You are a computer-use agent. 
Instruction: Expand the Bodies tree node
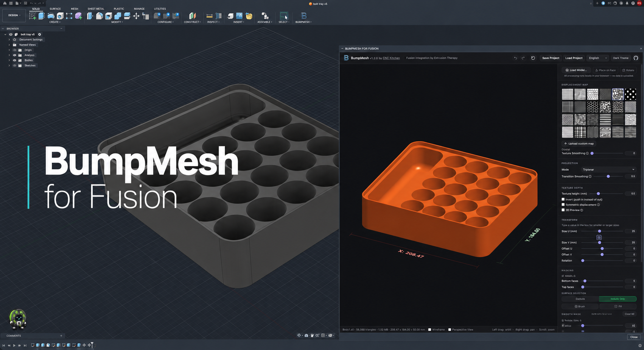coord(9,60)
